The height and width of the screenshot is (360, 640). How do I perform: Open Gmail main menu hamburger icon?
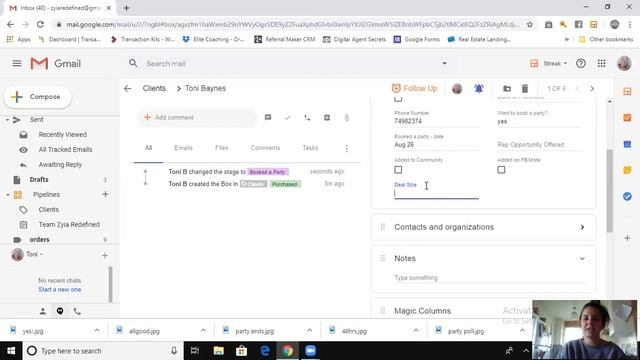(17, 63)
